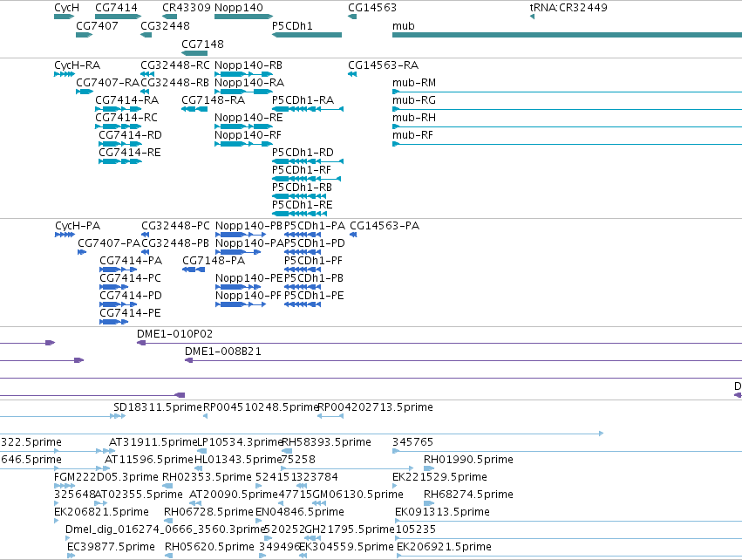Click the CG7148-RA transcript

point(194,109)
